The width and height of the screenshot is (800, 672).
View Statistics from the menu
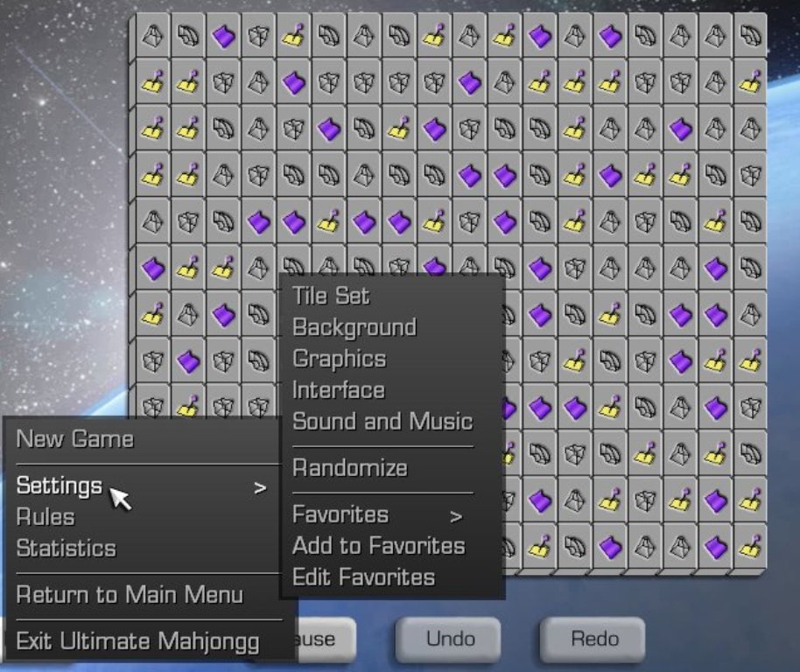(67, 549)
